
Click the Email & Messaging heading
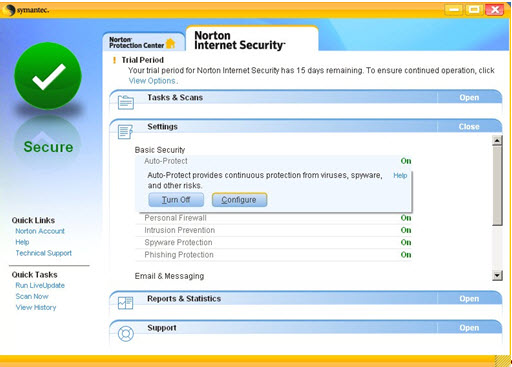point(169,276)
